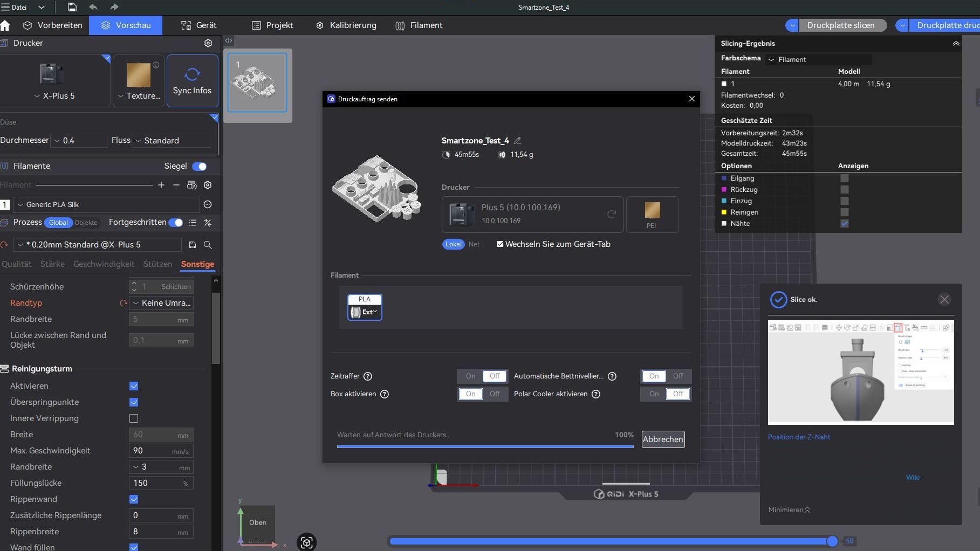Toggle the Siegel switch
The image size is (980, 551).
click(x=200, y=166)
